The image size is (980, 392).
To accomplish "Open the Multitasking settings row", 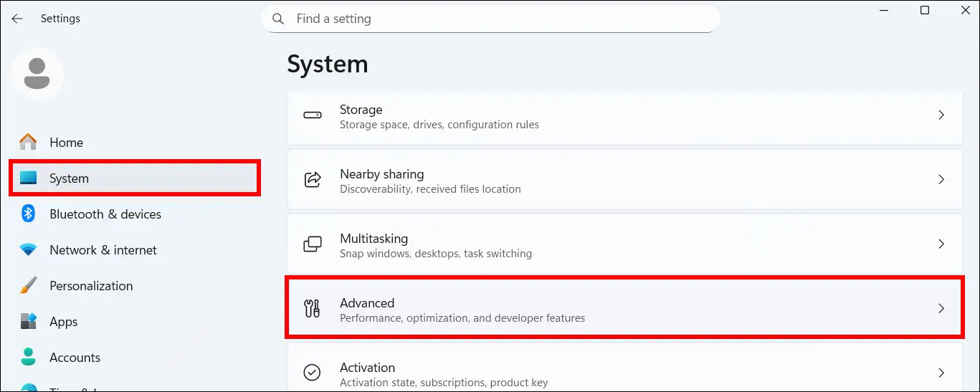I will [x=624, y=244].
